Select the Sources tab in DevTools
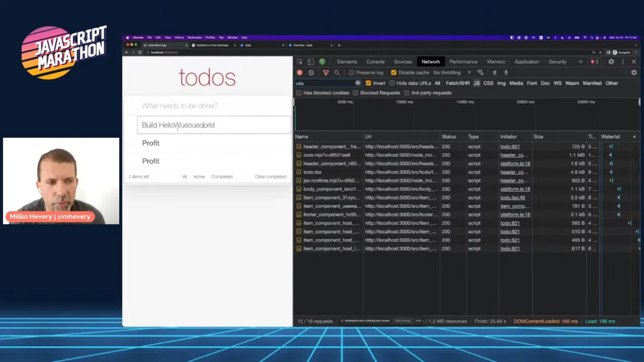644x362 pixels. (x=403, y=61)
